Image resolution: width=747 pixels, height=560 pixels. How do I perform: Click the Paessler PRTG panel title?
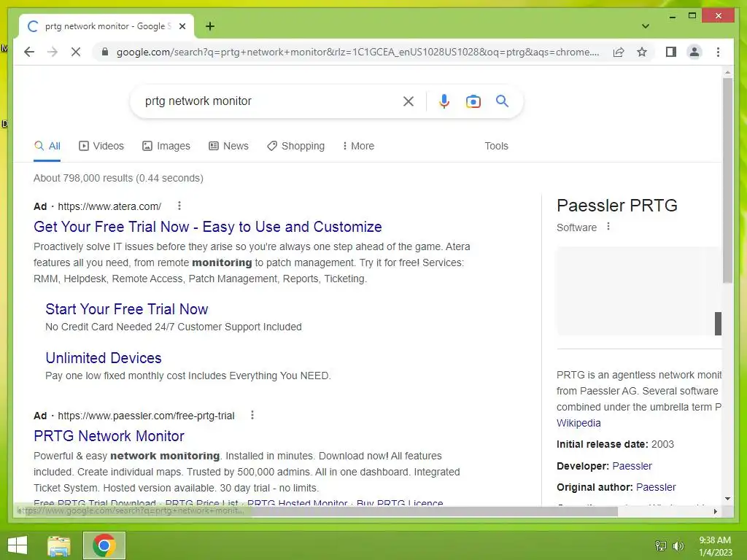coord(617,206)
